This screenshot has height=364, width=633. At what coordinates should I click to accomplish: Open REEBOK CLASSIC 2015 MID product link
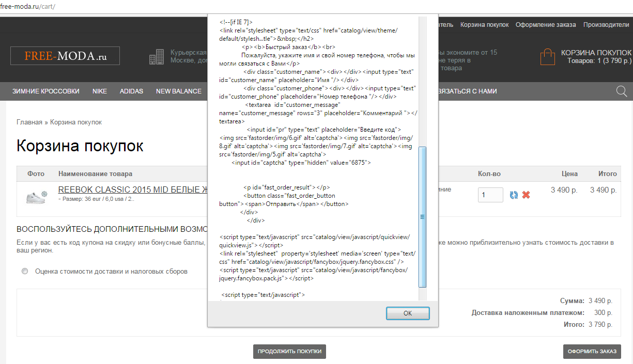(x=133, y=190)
